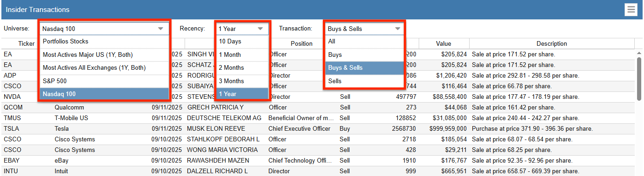
Task: Click 'Purchase at price 371.90 - 396.36' description
Action: [533, 128]
